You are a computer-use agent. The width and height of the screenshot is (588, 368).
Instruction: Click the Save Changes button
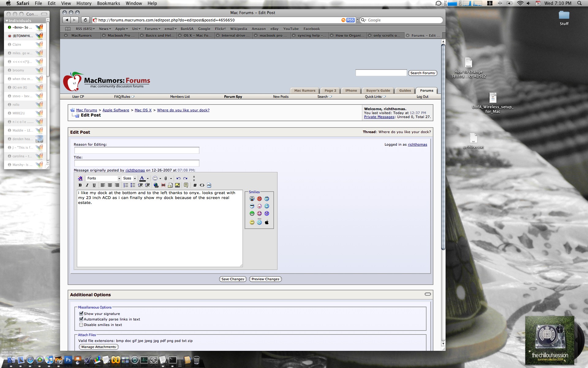click(232, 279)
